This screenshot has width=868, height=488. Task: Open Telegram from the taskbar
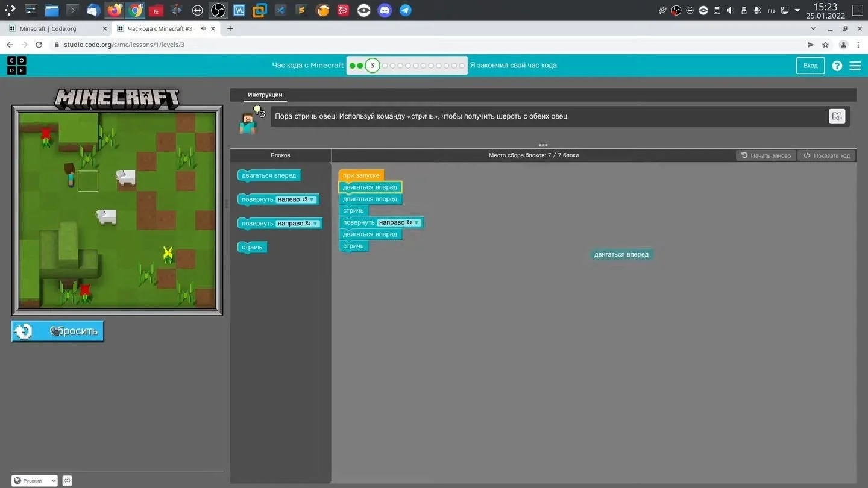(x=406, y=10)
